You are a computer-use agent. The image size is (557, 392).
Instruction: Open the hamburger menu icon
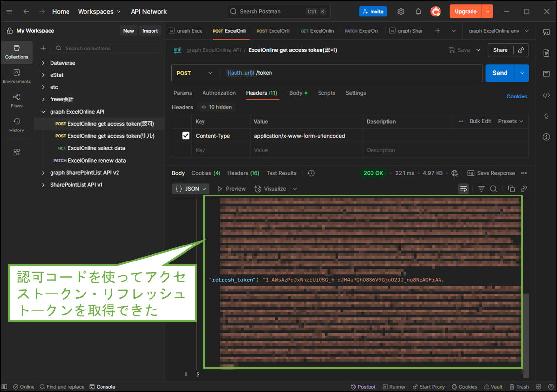[x=9, y=11]
